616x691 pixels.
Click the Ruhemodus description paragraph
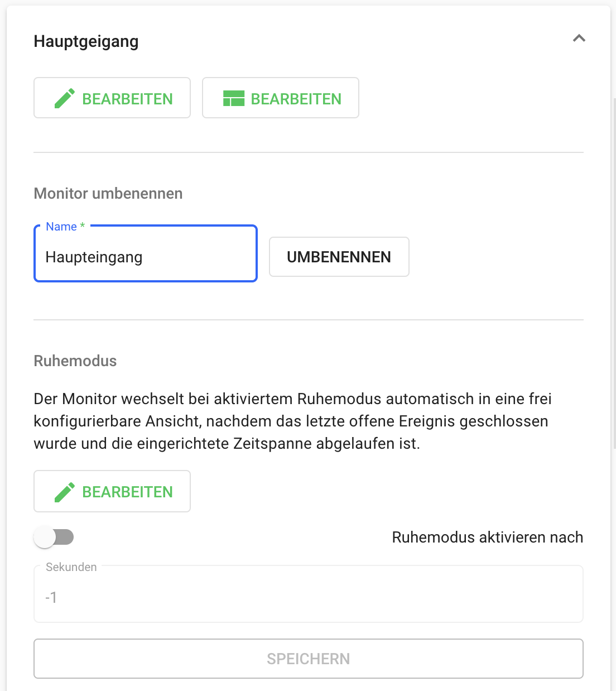292,421
